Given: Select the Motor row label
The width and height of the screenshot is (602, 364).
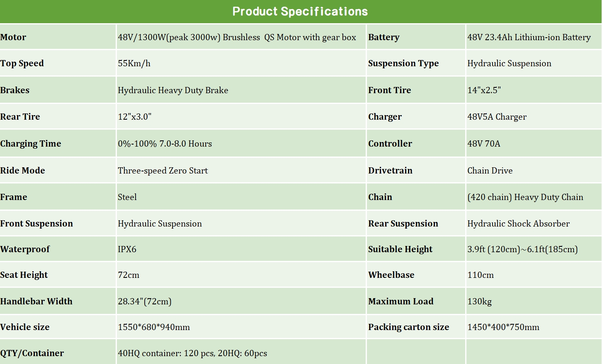Looking at the screenshot, I should (13, 37).
